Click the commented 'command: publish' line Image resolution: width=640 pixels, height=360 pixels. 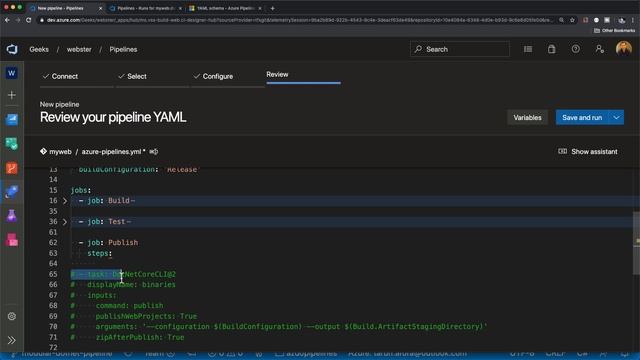117,306
